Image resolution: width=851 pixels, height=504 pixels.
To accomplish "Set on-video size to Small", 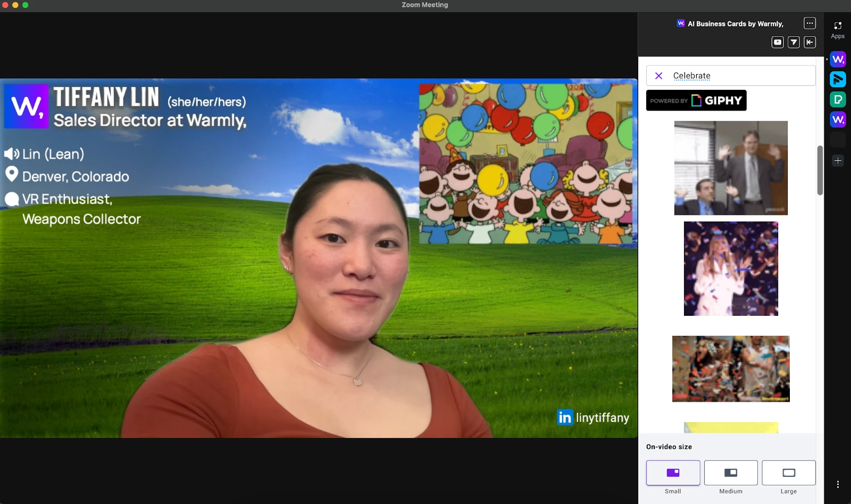I will tap(673, 473).
